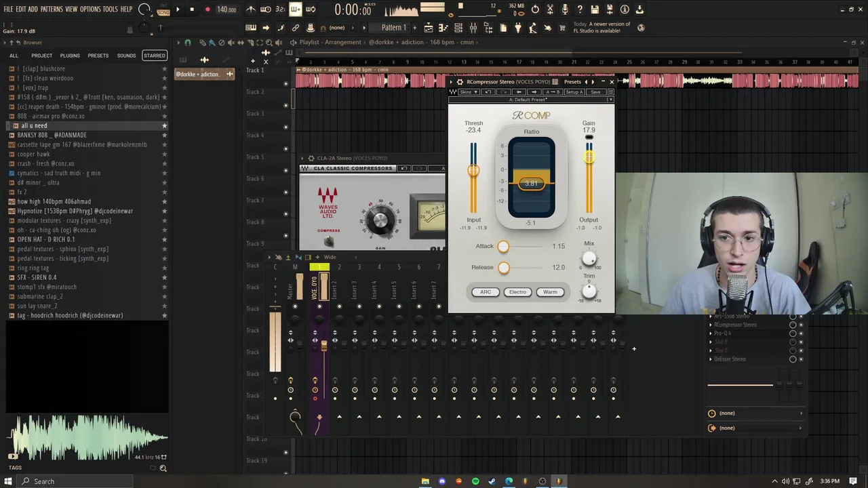Select the STARRED browser tab
The width and height of the screenshot is (868, 488).
[154, 56]
